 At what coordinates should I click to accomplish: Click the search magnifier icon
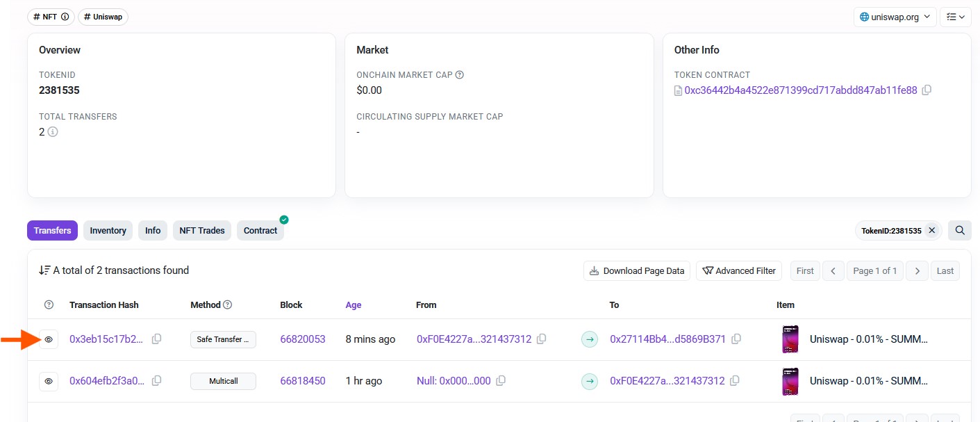click(x=959, y=230)
